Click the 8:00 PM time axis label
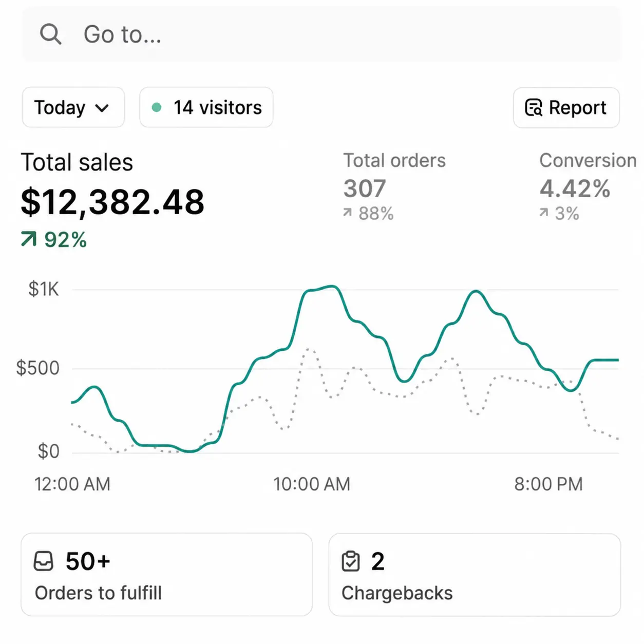Viewport: 644px width, 644px height. (548, 484)
